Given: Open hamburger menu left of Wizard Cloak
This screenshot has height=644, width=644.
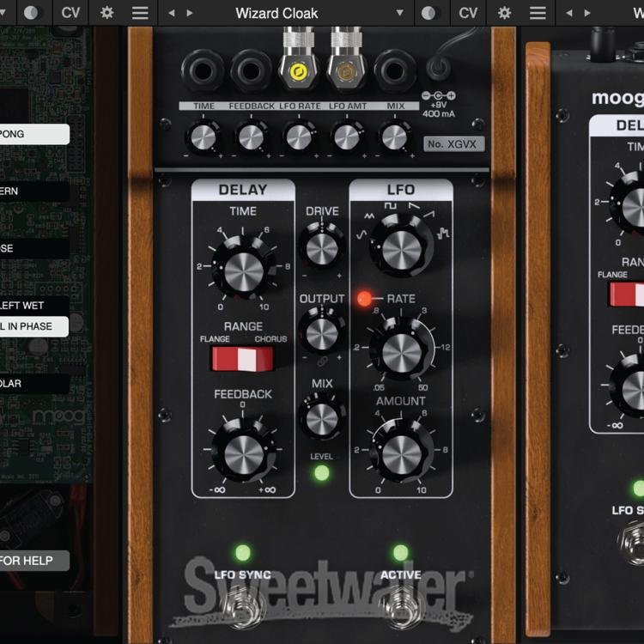Looking at the screenshot, I should coord(140,13).
